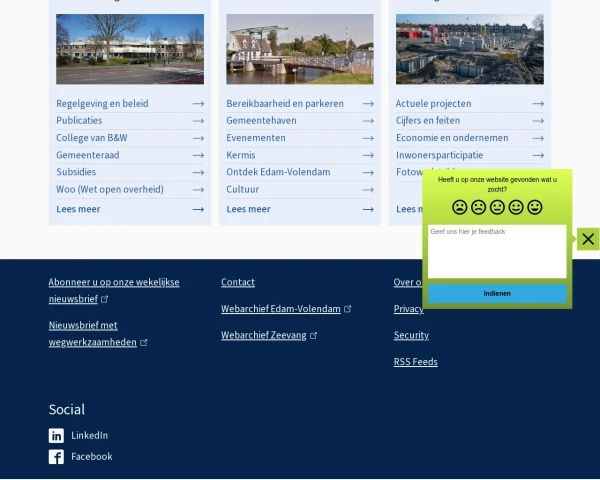Viewport: 600px width, 480px height.
Task: Select the neutral middle smiley face
Action: 497,207
